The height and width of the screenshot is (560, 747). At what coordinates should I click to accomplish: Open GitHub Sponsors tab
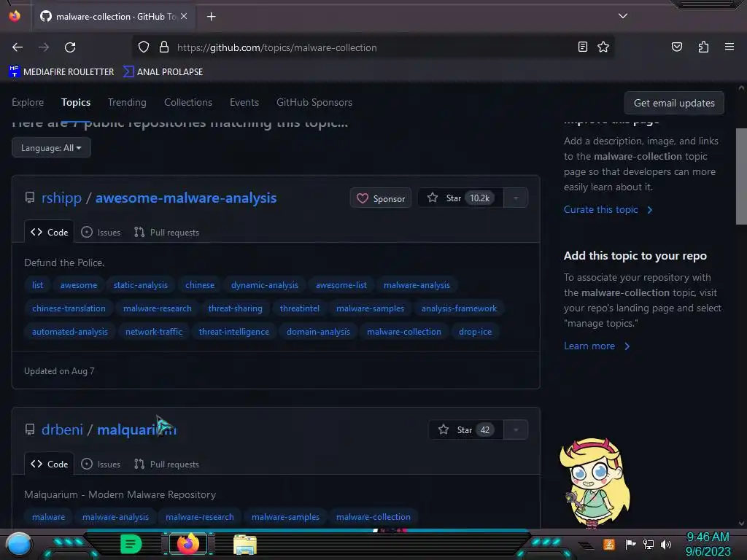coord(314,102)
